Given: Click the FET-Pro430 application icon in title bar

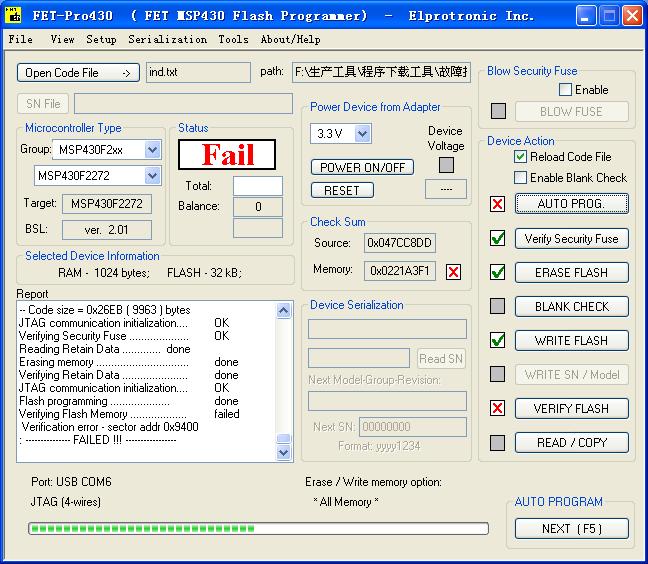Looking at the screenshot, I should coord(13,15).
